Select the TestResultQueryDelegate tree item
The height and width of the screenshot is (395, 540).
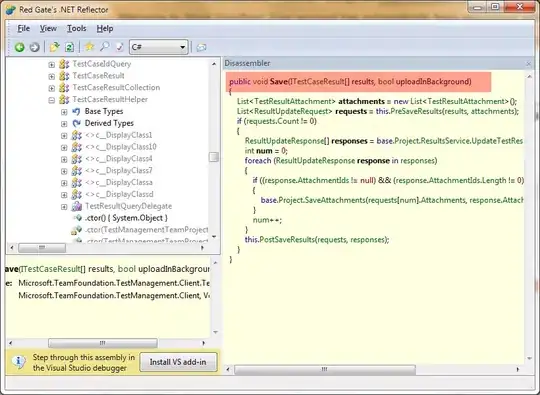click(x=128, y=206)
